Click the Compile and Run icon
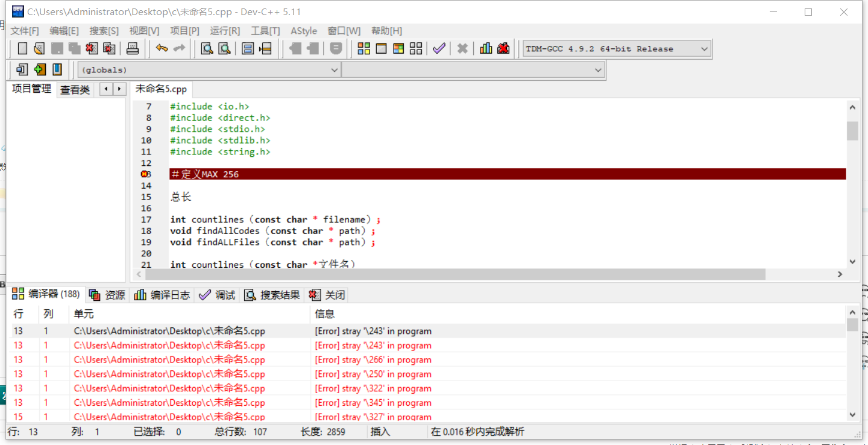 pos(398,49)
